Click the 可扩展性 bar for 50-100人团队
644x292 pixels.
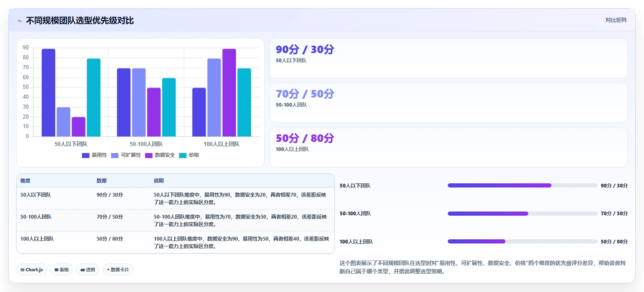tap(139, 102)
